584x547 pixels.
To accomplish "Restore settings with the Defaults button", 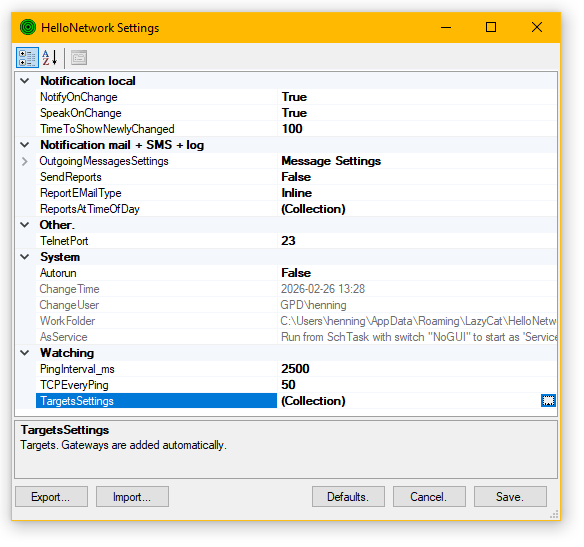I will tap(348, 497).
